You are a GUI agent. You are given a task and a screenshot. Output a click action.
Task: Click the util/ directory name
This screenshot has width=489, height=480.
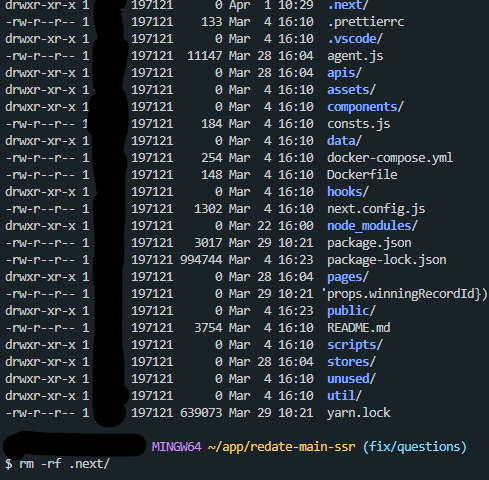(x=344, y=396)
